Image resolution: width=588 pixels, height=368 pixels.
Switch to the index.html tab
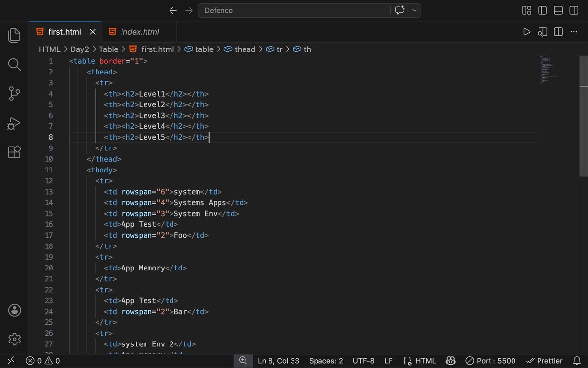point(140,32)
